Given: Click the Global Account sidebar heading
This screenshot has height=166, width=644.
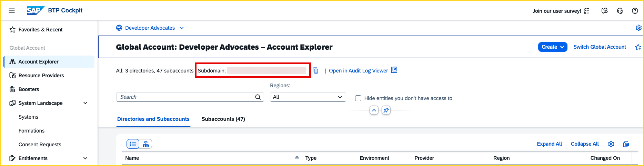Looking at the screenshot, I should 27,48.
